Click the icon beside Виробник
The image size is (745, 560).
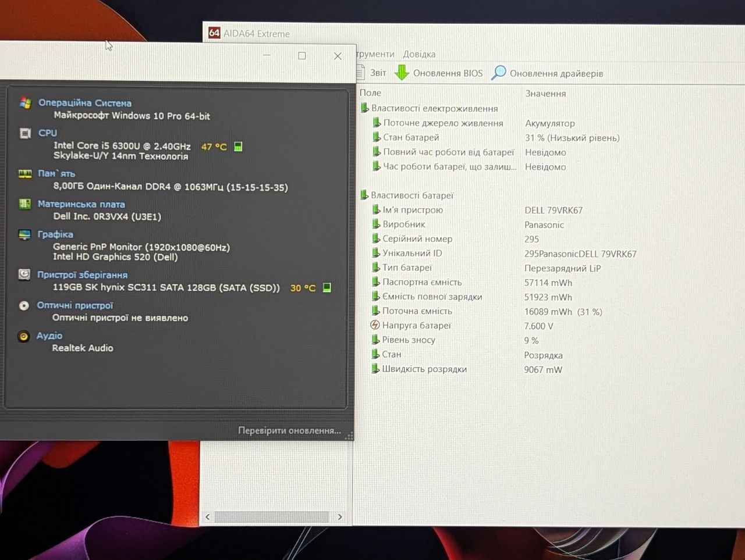[x=377, y=224]
